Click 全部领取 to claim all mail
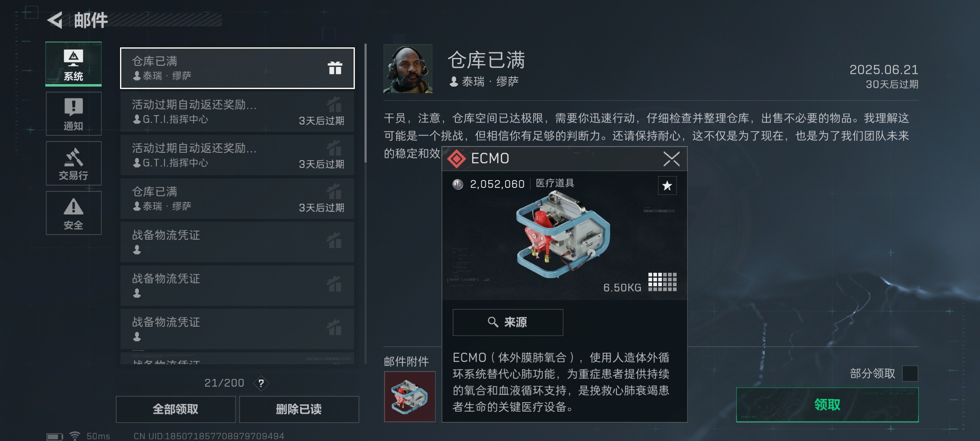980x441 pixels. 176,409
